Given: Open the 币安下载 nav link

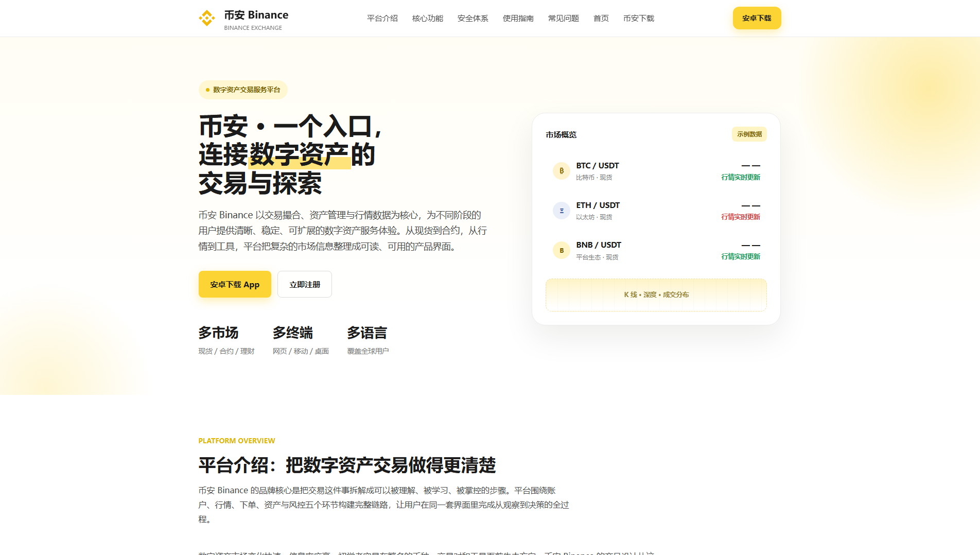Looking at the screenshot, I should [x=639, y=19].
